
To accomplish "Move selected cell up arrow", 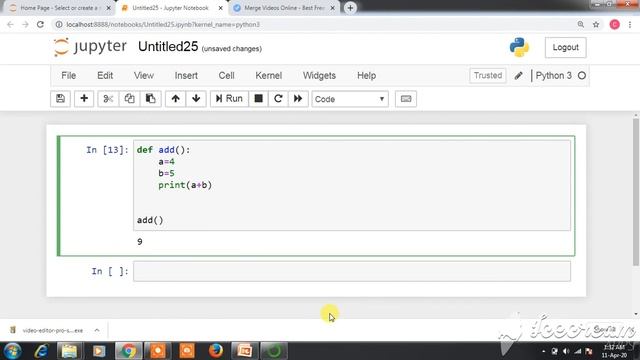I will [x=176, y=99].
